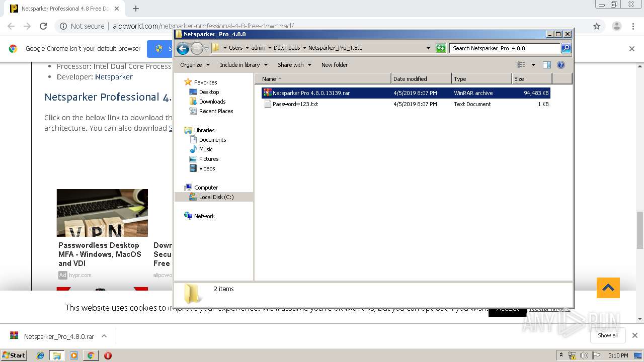The image size is (644, 362).
Task: Sort by the Date modified column
Action: (x=421, y=79)
